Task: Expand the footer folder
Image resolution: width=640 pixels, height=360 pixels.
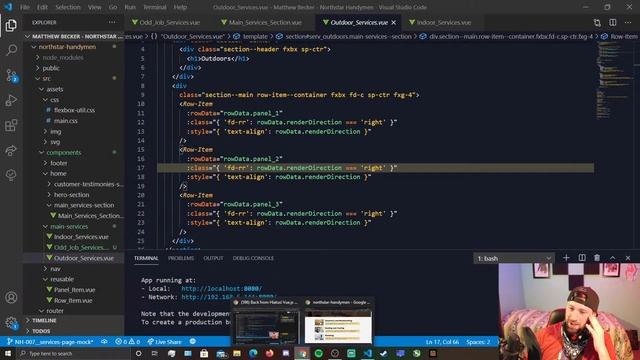Action: [x=59, y=163]
